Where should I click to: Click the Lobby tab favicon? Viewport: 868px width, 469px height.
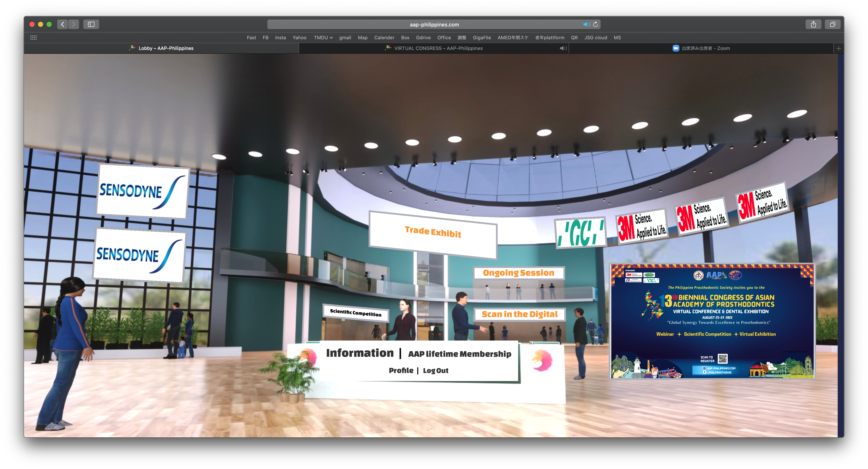point(132,48)
